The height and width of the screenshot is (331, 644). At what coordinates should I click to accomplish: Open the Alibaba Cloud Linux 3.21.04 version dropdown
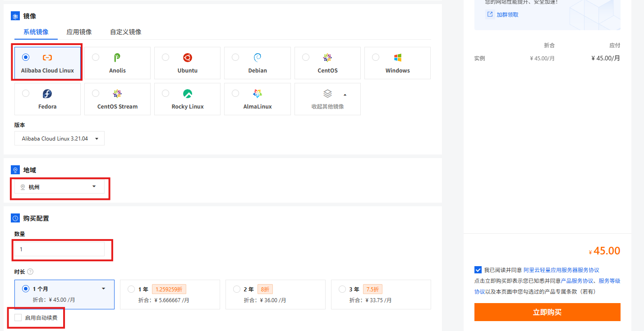tap(60, 139)
